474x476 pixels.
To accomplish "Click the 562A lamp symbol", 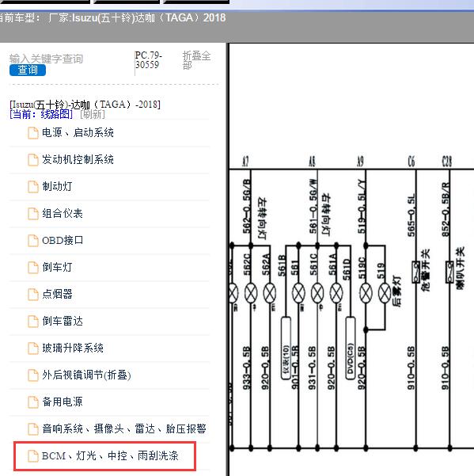I will click(270, 293).
